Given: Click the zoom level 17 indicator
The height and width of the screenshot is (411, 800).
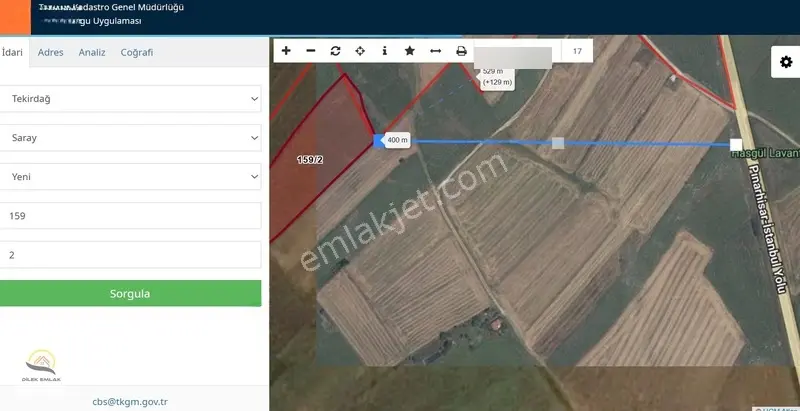Looking at the screenshot, I should click(577, 51).
